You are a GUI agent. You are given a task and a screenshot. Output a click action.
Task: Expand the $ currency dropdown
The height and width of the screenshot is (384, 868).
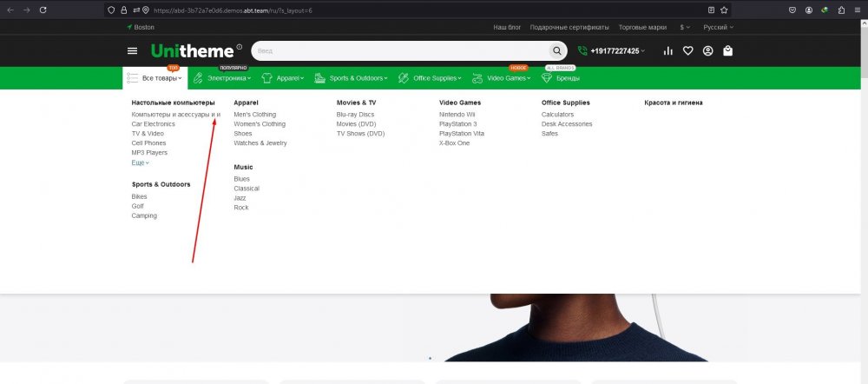(686, 27)
